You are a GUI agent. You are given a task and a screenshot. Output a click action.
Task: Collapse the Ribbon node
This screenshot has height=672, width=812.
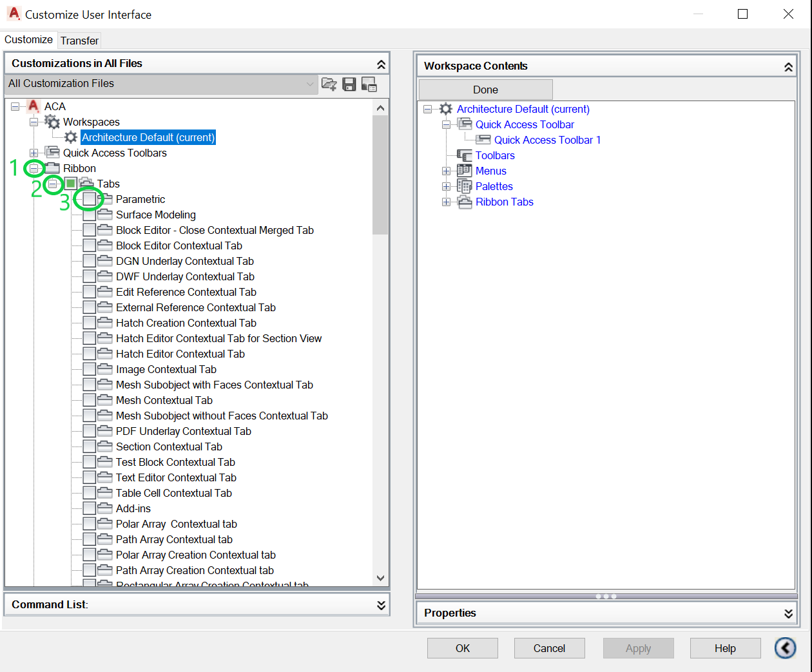pyautogui.click(x=34, y=168)
